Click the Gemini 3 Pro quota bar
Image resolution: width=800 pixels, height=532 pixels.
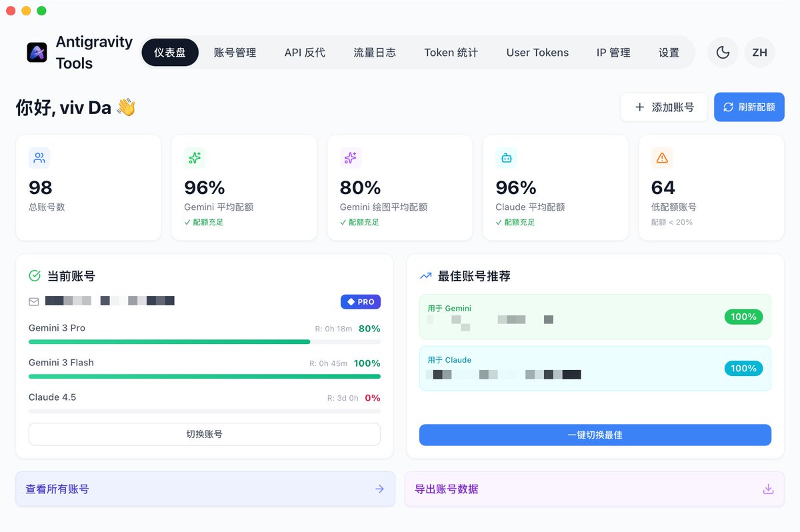pos(205,342)
